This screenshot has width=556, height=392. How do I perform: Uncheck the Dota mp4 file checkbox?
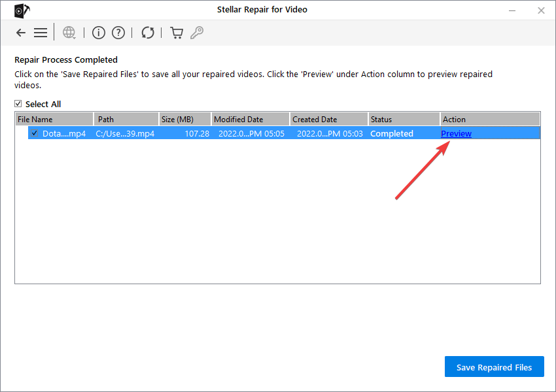34,133
